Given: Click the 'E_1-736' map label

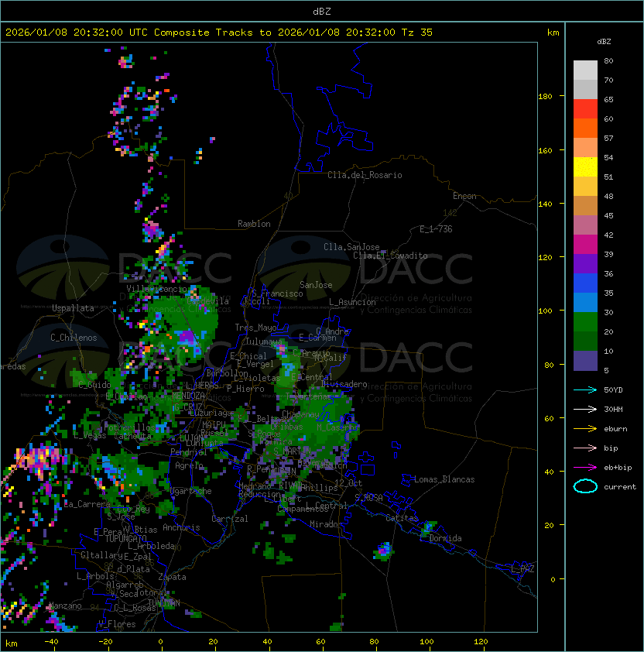Looking at the screenshot, I should (436, 229).
